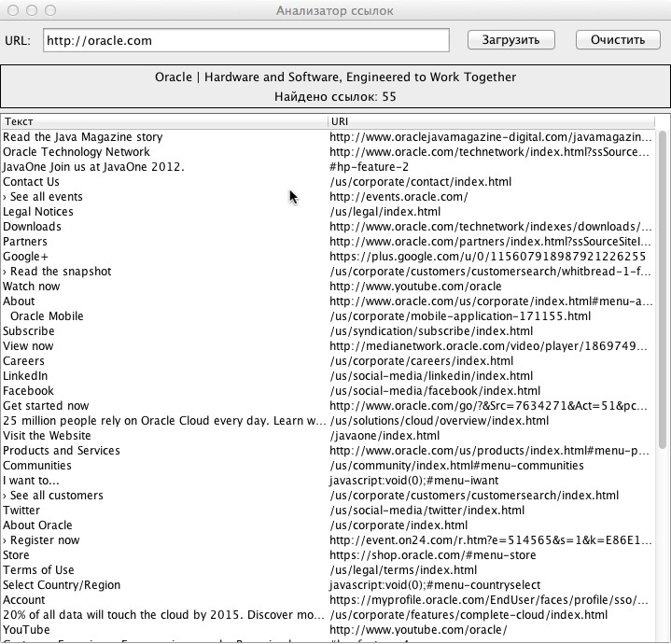
Task: Select the 'Communities' row
Action: [x=329, y=466]
